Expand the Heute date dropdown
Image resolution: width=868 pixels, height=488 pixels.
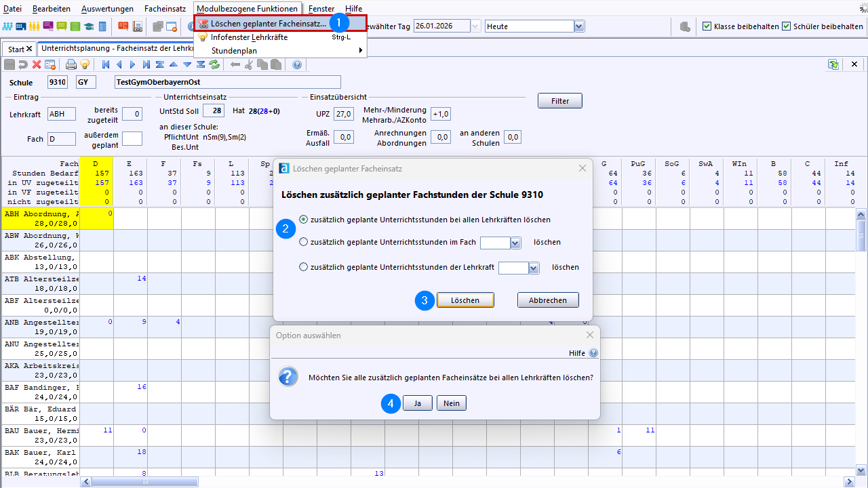point(579,26)
